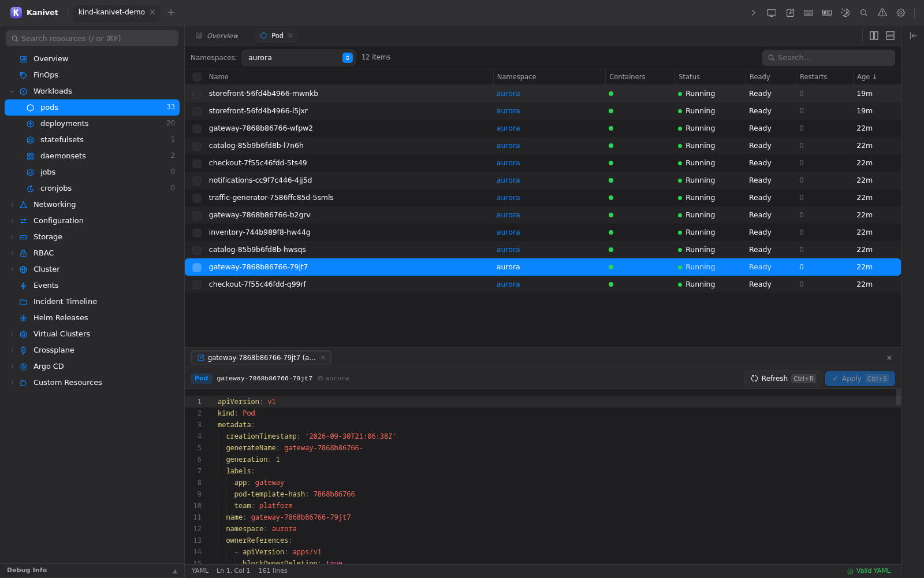Uncheck the gateway-7868b86766-79jt7 row checkbox
924x578 pixels.
pyautogui.click(x=197, y=268)
